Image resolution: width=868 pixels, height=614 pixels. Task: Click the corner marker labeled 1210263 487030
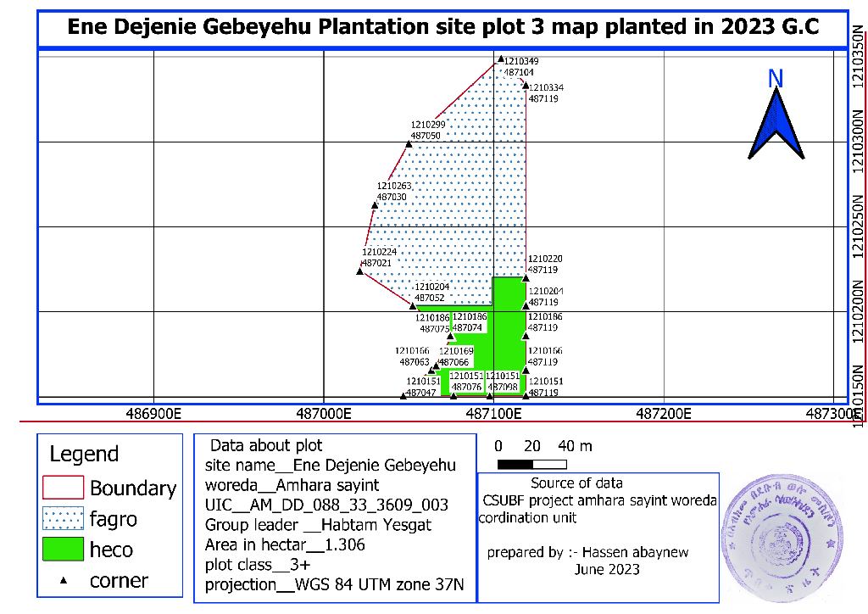(x=375, y=204)
